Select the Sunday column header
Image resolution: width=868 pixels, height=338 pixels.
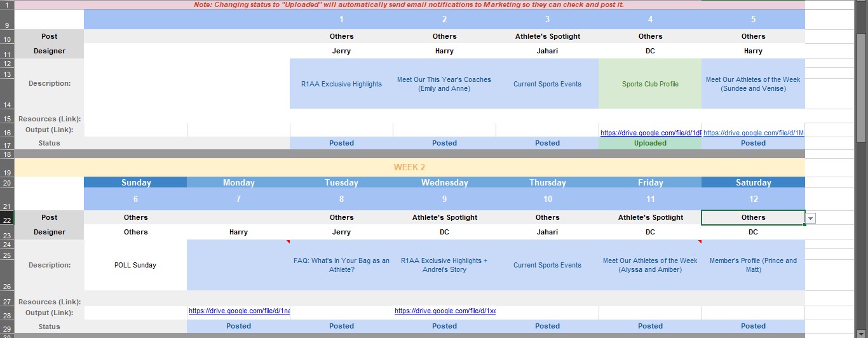pyautogui.click(x=136, y=182)
